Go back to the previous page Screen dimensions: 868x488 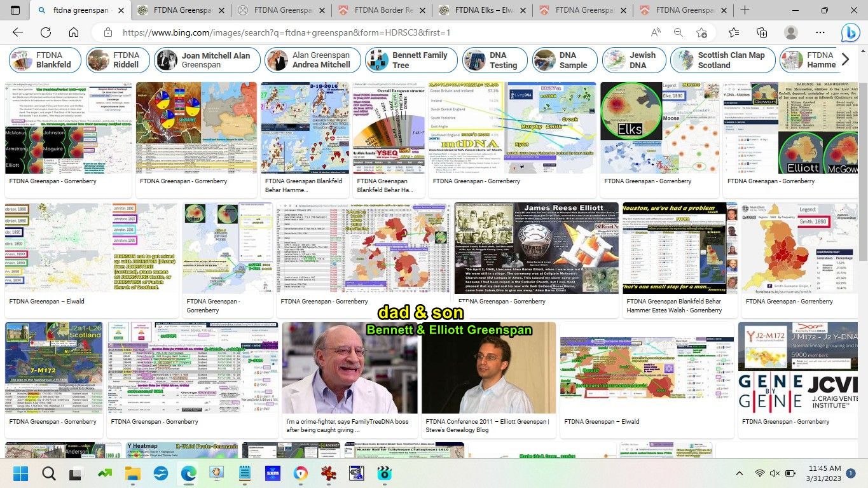[18, 32]
